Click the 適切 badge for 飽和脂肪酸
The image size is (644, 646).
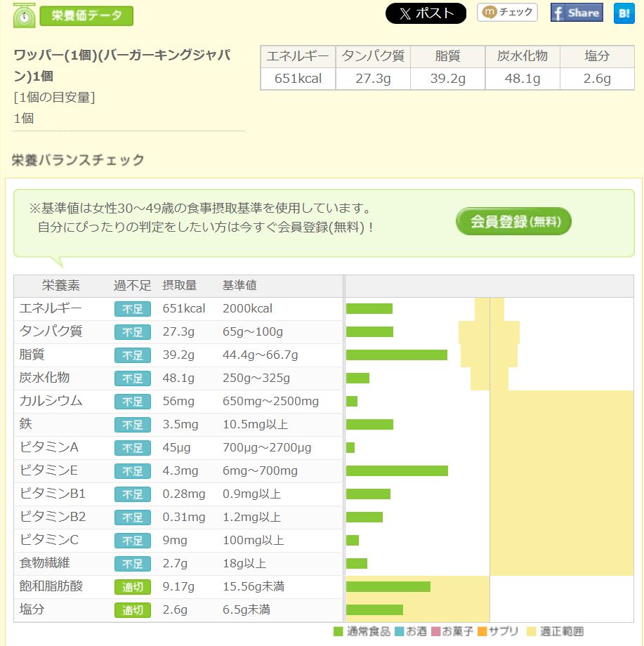coord(133,587)
